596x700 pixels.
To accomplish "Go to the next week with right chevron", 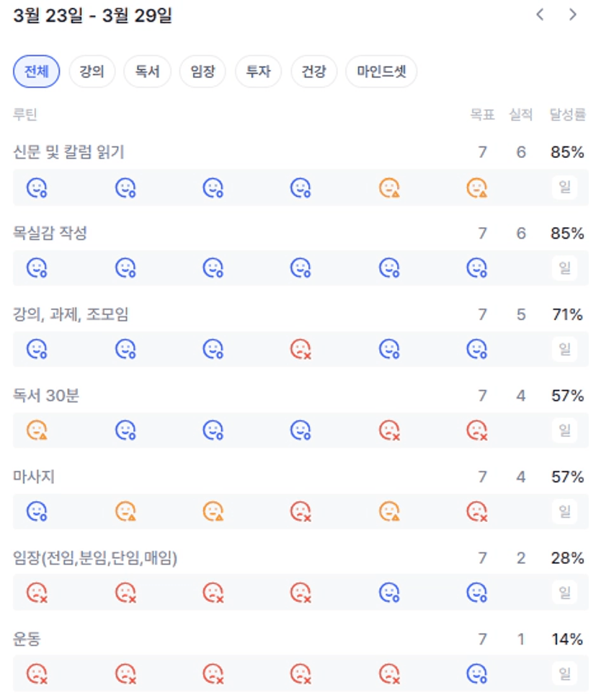I will tap(573, 15).
